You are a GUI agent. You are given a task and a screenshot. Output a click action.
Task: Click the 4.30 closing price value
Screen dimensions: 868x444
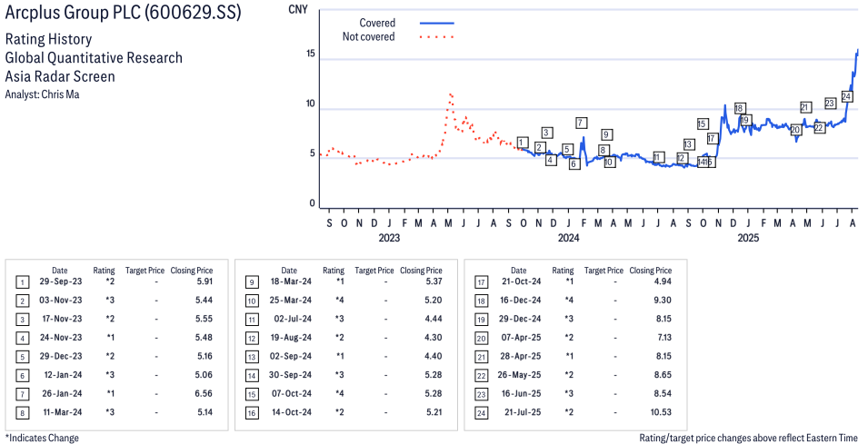click(434, 338)
